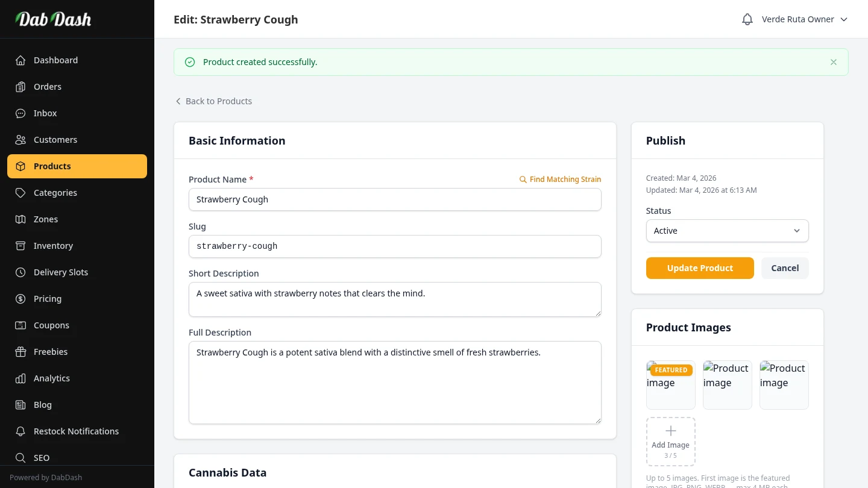Expand the Verde Ruta Owner menu

pos(804,19)
